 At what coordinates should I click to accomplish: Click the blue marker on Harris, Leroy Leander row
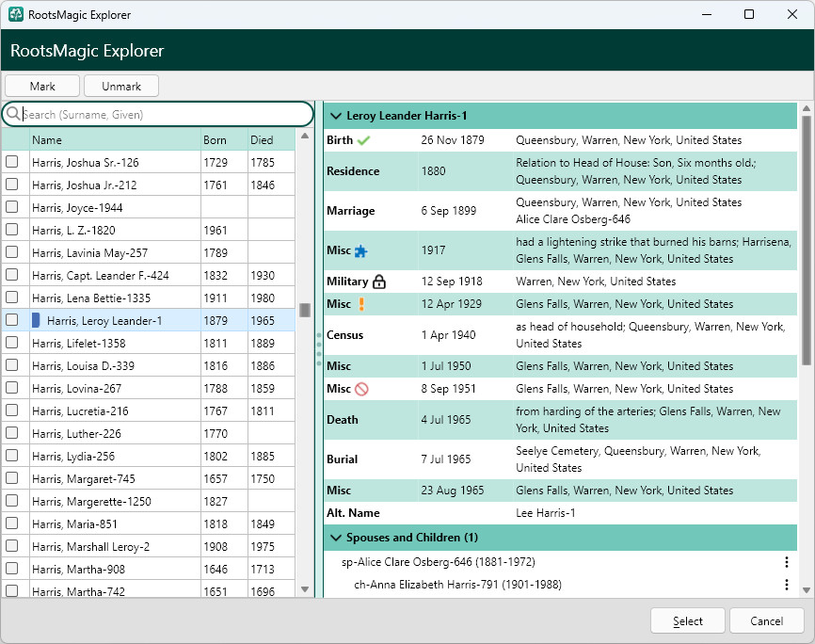coord(36,320)
